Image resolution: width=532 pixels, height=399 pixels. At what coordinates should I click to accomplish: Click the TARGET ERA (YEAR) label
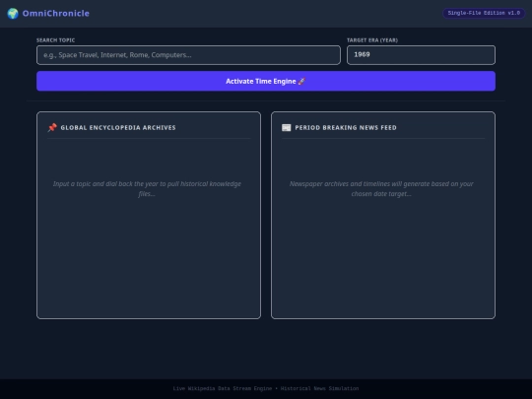(x=372, y=40)
